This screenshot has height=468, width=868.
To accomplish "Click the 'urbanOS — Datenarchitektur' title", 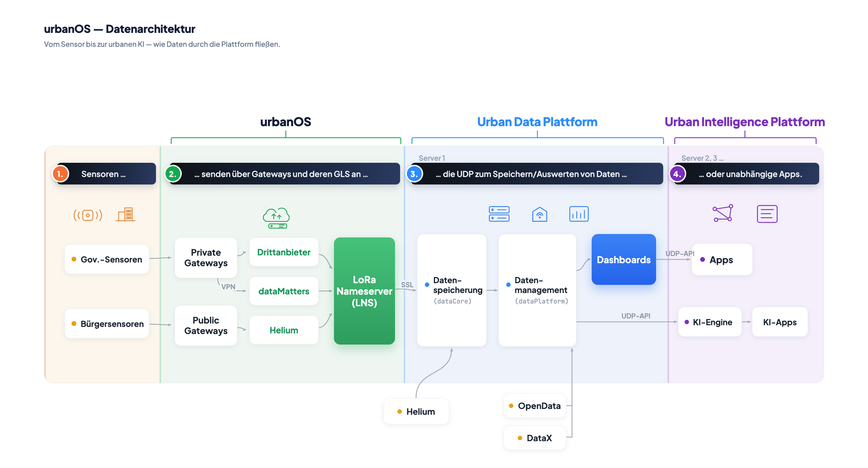I will [120, 29].
